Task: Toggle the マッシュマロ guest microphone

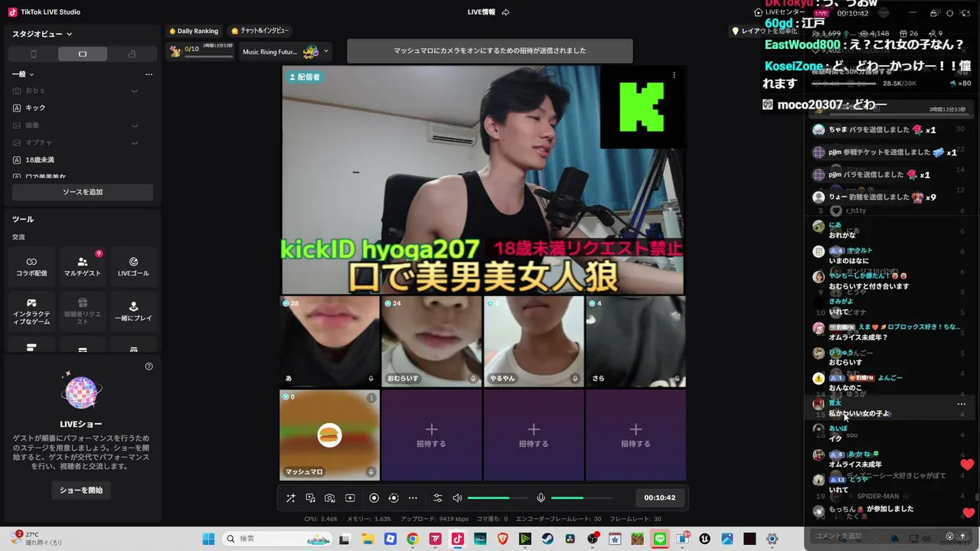Action: [371, 472]
